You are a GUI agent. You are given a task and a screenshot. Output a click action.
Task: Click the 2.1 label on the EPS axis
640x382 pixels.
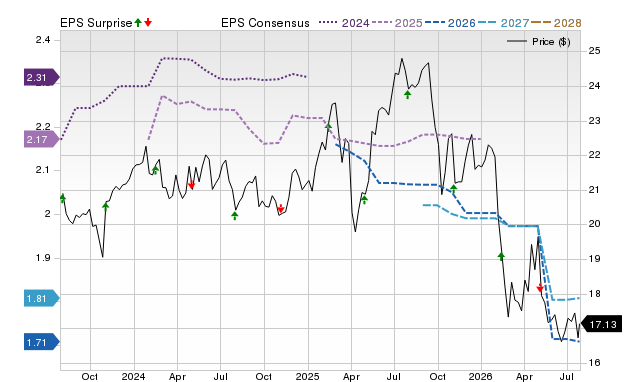pos(43,170)
